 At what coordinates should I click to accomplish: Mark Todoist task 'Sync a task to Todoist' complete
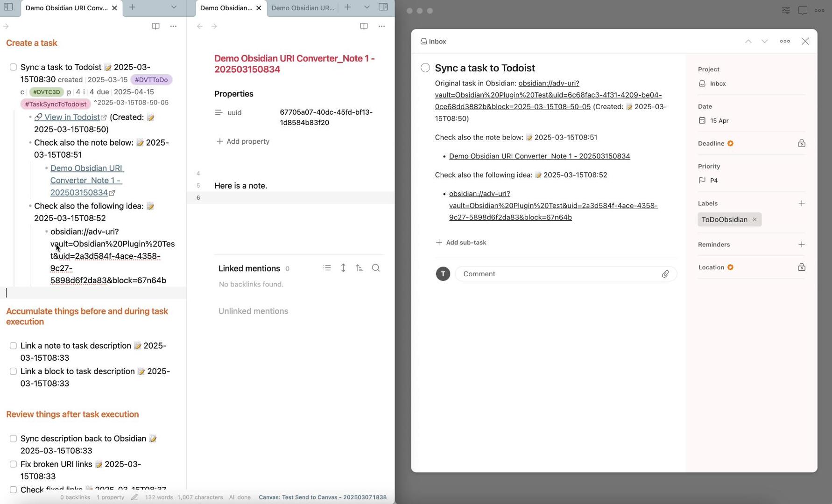tap(425, 68)
